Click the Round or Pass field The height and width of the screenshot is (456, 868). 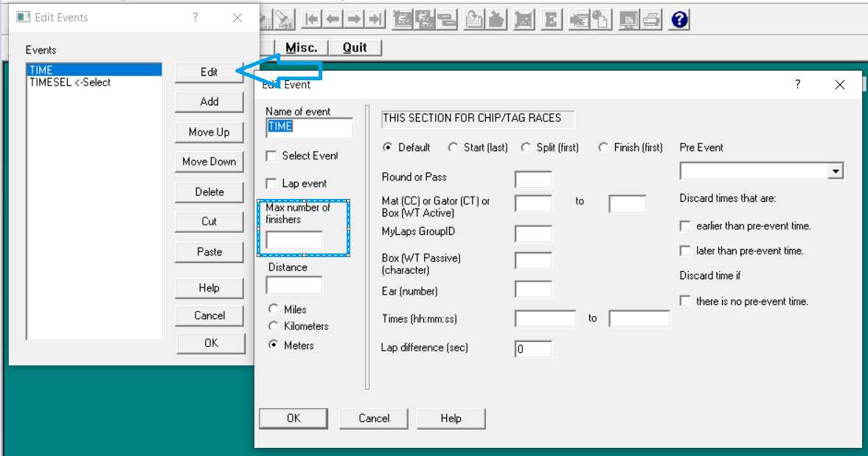pos(533,179)
